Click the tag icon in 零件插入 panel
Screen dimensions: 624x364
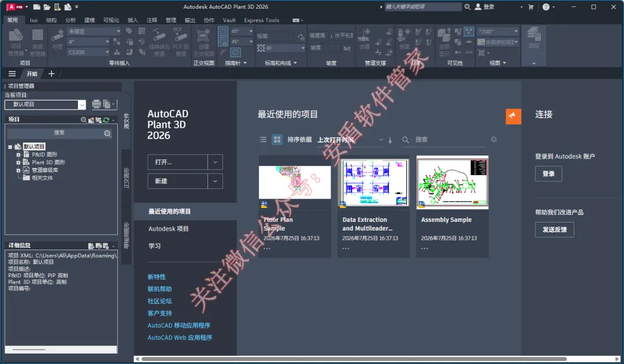129,31
